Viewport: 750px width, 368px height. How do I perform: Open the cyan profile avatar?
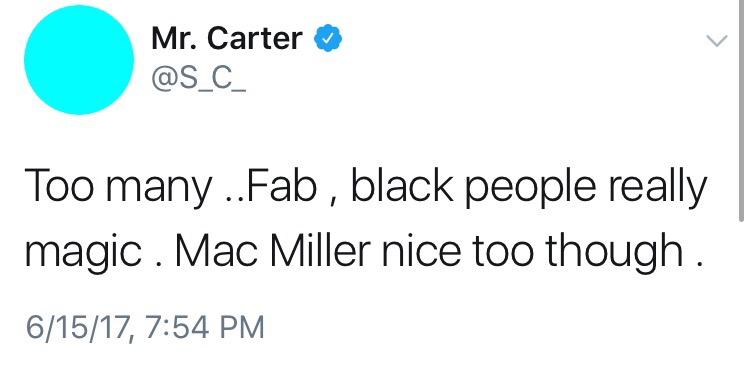[x=79, y=60]
